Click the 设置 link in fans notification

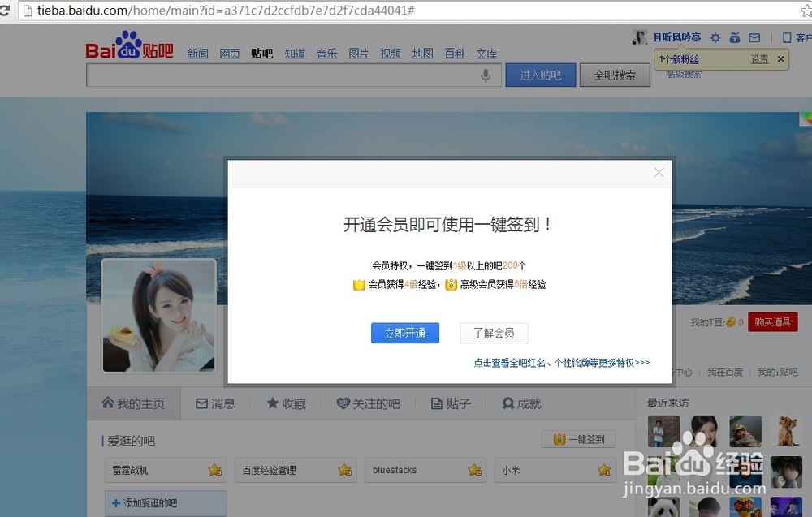760,59
